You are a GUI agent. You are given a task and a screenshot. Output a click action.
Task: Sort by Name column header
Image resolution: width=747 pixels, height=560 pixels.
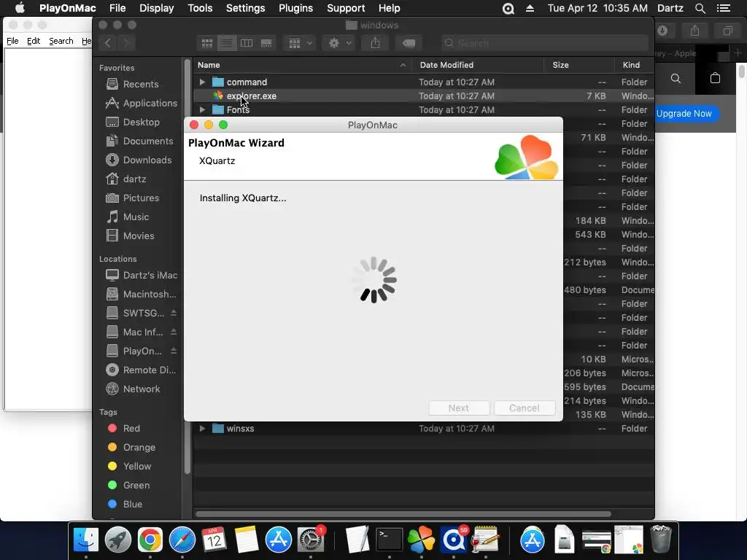(303, 65)
